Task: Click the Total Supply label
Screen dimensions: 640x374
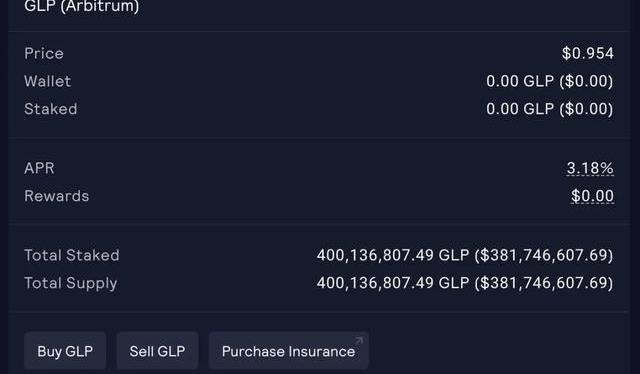Action: pos(71,283)
